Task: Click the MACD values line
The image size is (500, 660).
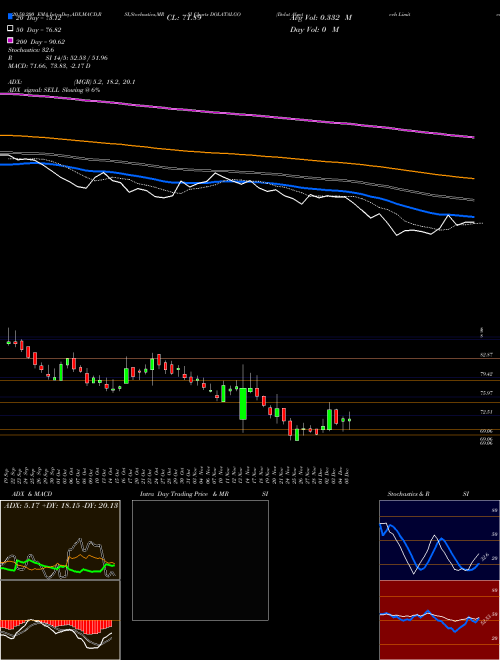Action: coord(49,66)
